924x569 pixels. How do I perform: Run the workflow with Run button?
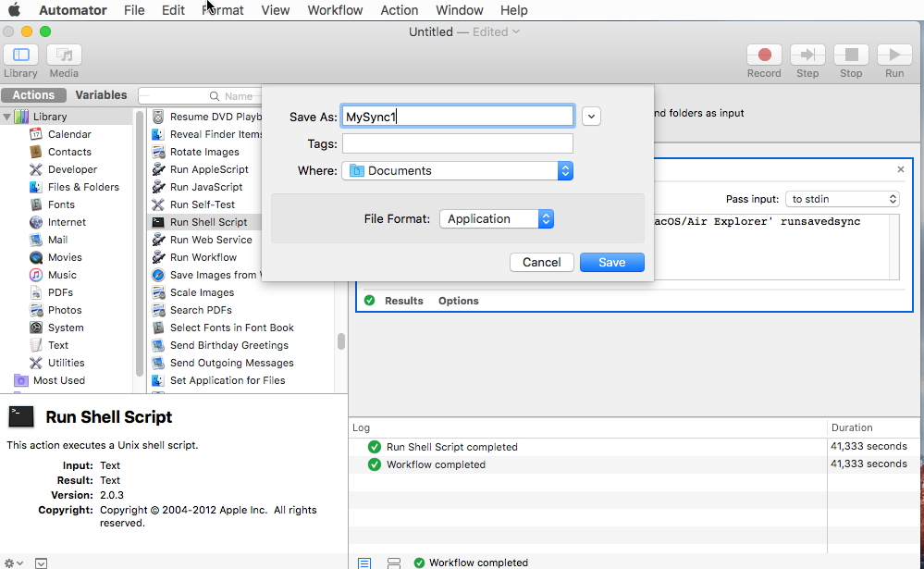pyautogui.click(x=894, y=55)
